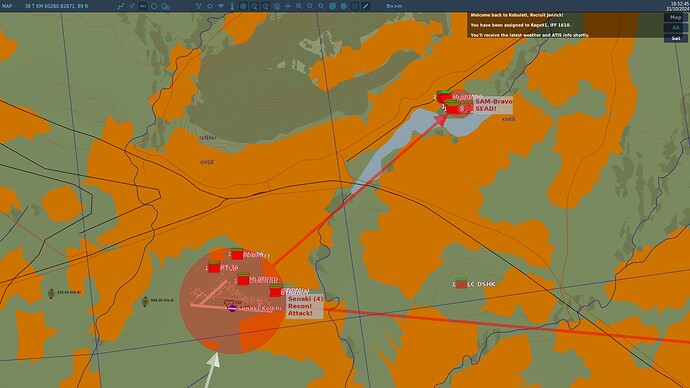This screenshot has height=388, width=690.
Task: Click the clock and date display
Action: (678, 6)
